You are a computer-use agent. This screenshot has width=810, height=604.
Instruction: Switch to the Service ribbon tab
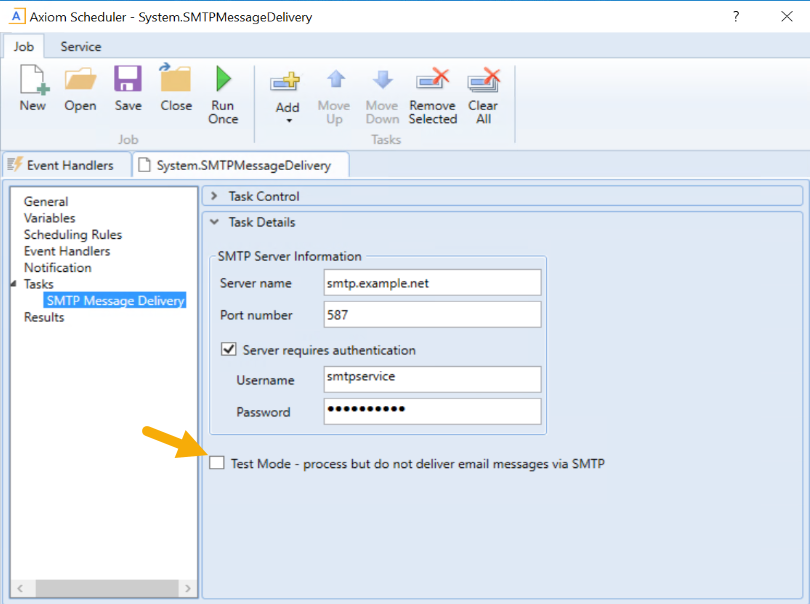(x=81, y=47)
